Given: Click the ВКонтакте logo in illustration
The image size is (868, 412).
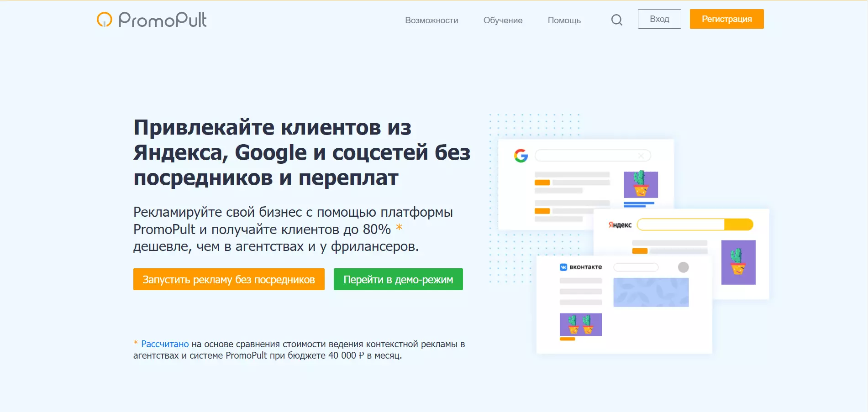Looking at the screenshot, I should (x=581, y=267).
